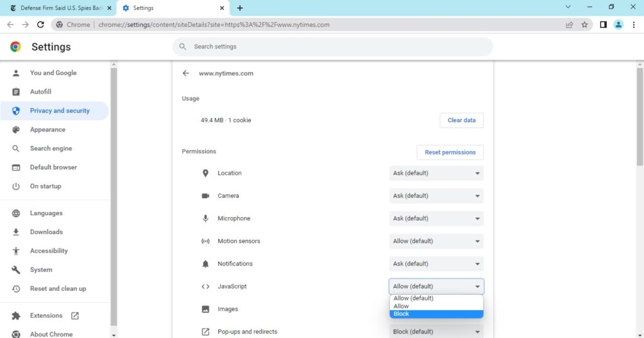This screenshot has height=338, width=644.
Task: Open Appearance settings section
Action: [48, 130]
